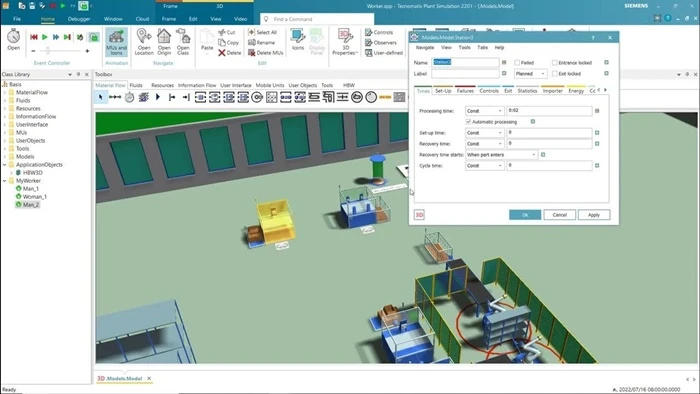This screenshot has width=700, height=394.
Task: Expand the MaterialFlow folder in Class Library
Action: pyautogui.click(x=5, y=92)
